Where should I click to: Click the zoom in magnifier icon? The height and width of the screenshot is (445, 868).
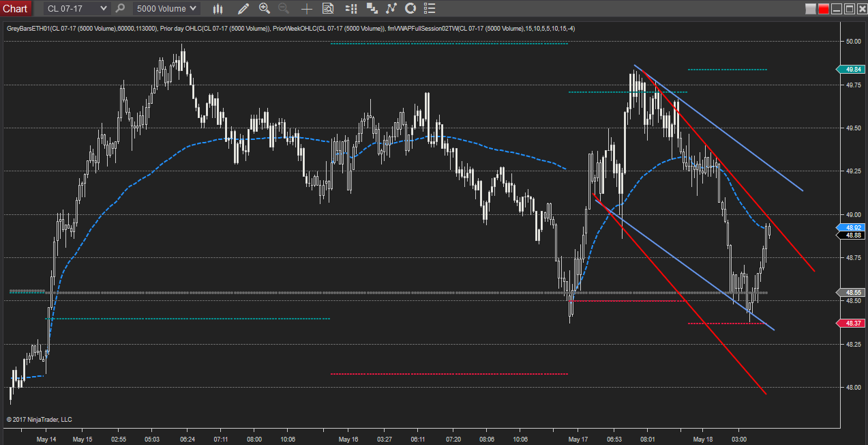click(x=265, y=8)
